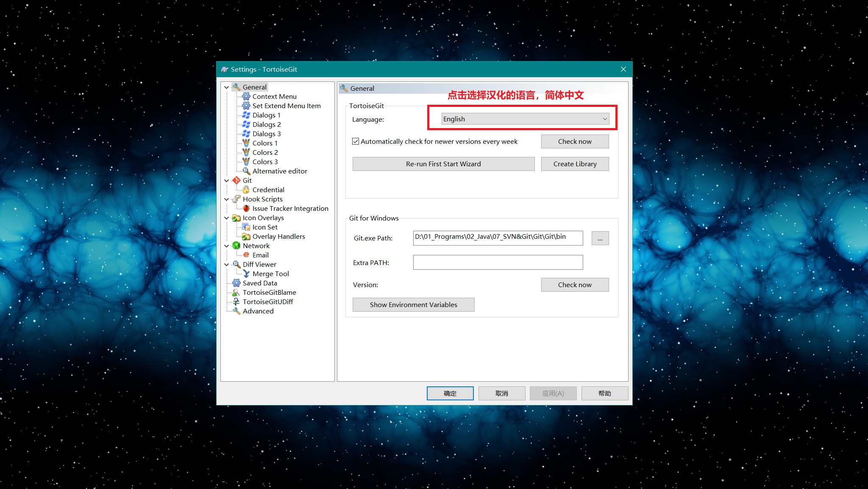Viewport: 868px width, 489px height.
Task: Select the Git diamond icon in tree
Action: (236, 180)
